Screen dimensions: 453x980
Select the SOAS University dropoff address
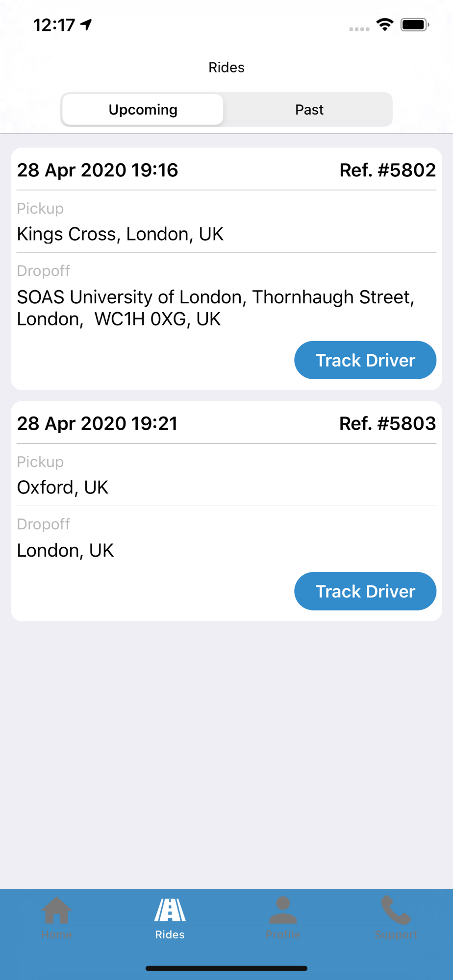click(216, 308)
